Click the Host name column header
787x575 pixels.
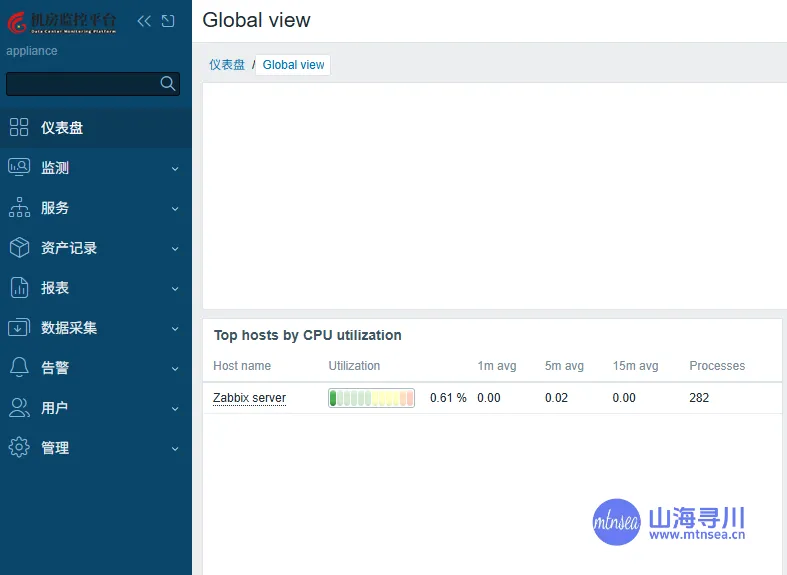(242, 366)
